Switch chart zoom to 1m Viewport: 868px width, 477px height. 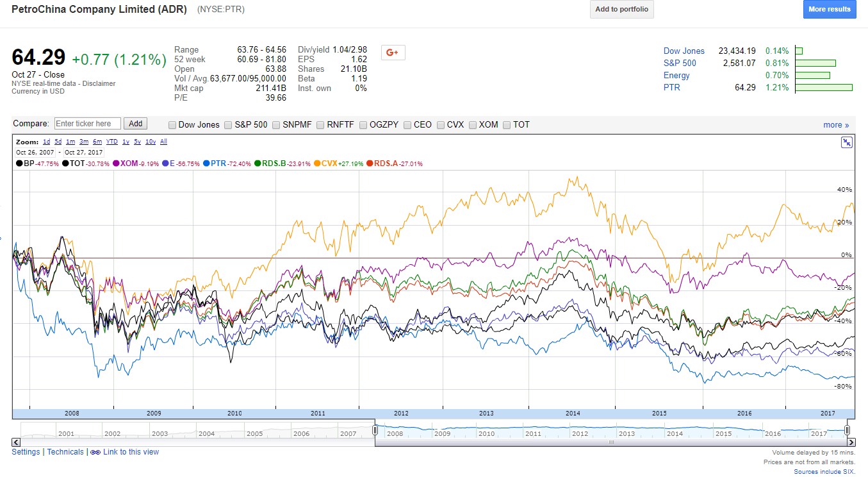[x=70, y=142]
